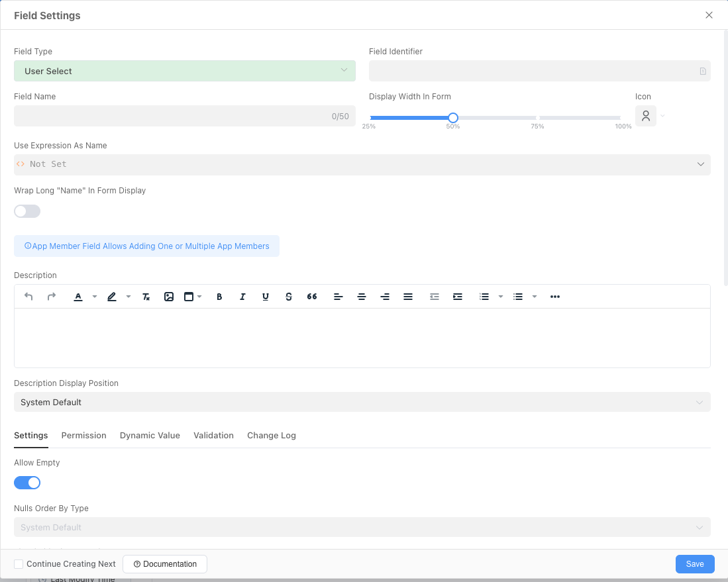Click the 75% mark on width slider
728x582 pixels.
(537, 118)
